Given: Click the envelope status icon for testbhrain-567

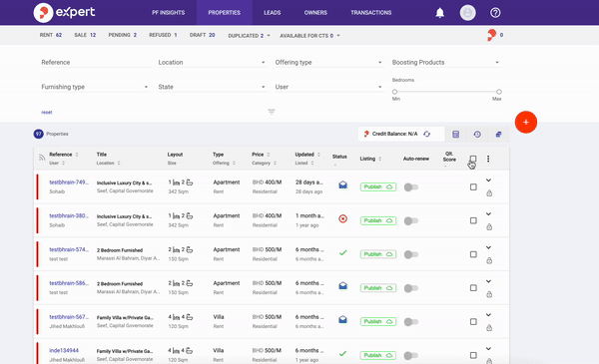Looking at the screenshot, I should tap(343, 319).
